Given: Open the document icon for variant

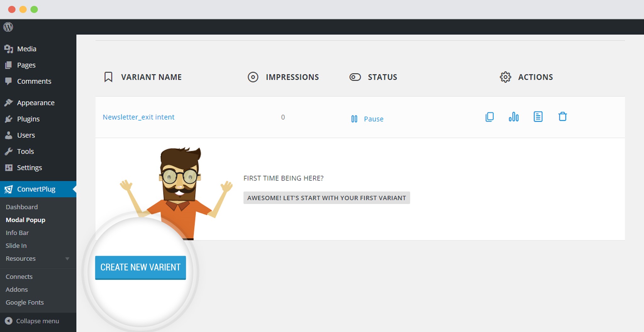Looking at the screenshot, I should (538, 117).
